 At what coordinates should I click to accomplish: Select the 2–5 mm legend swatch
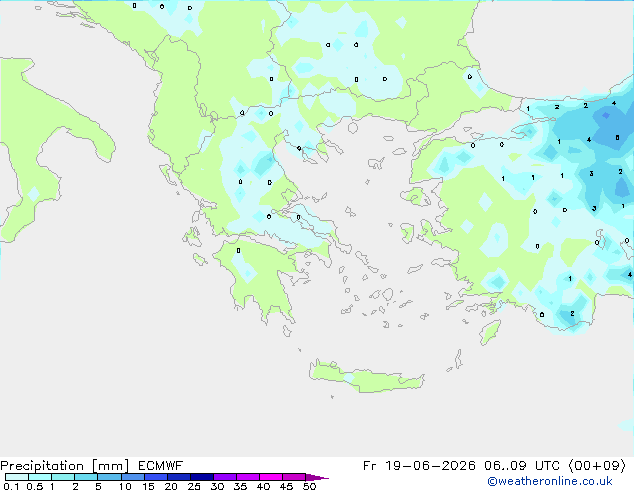pyautogui.click(x=86, y=477)
